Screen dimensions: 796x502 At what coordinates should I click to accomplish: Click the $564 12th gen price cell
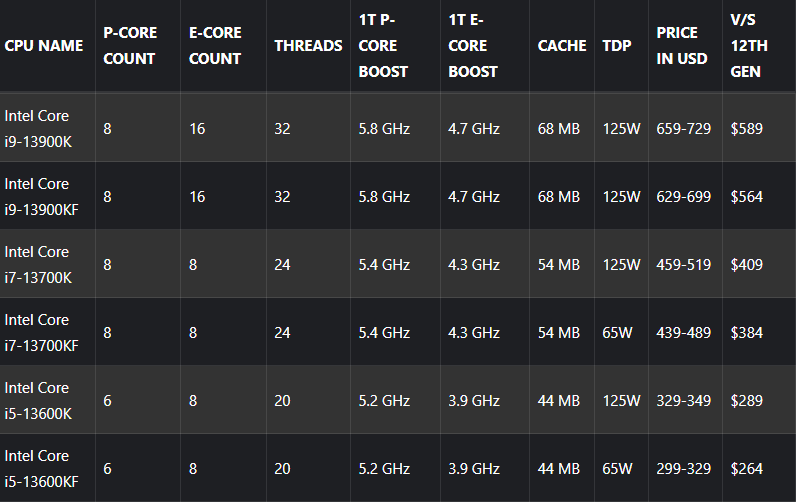click(747, 197)
